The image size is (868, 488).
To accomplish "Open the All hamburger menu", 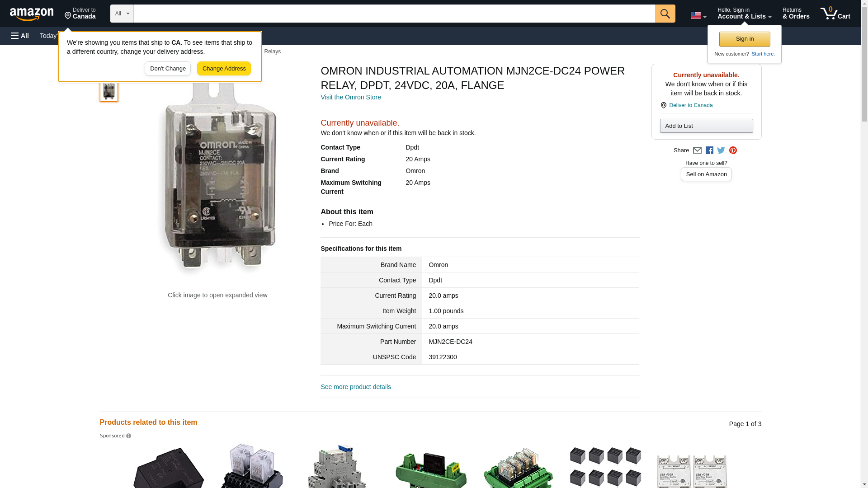I will tap(20, 36).
